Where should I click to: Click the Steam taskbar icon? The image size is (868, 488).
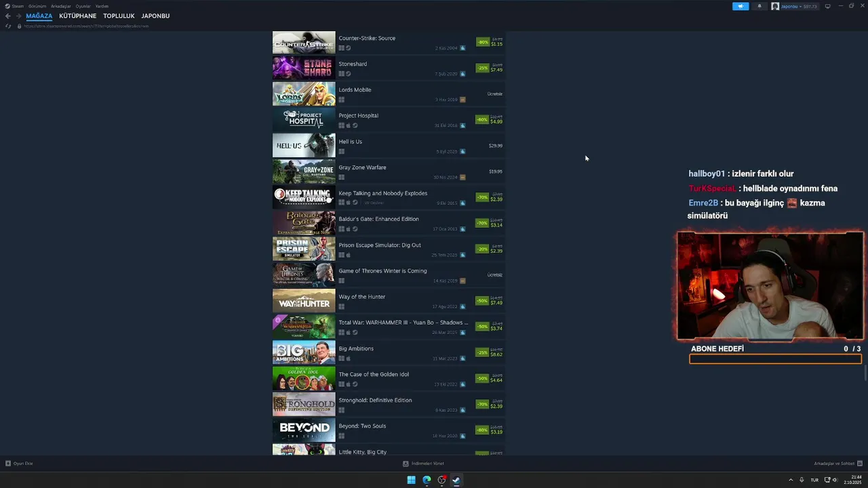tap(456, 480)
